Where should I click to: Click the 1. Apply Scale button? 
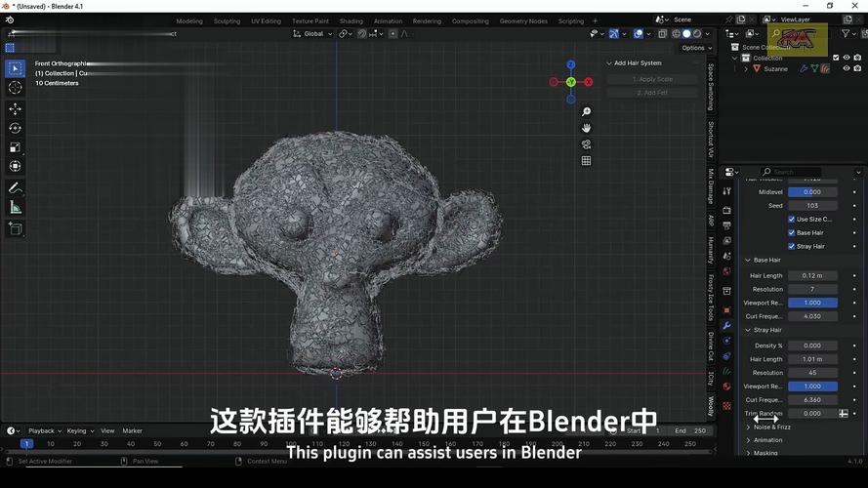(652, 79)
